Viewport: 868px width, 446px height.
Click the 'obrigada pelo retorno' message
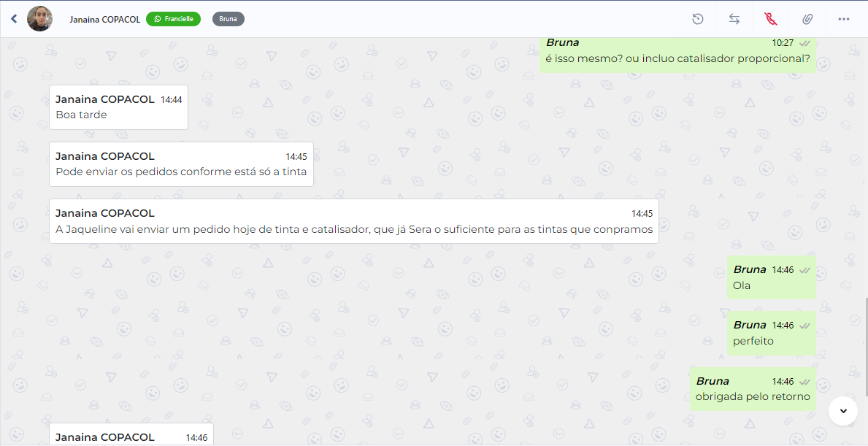click(753, 389)
